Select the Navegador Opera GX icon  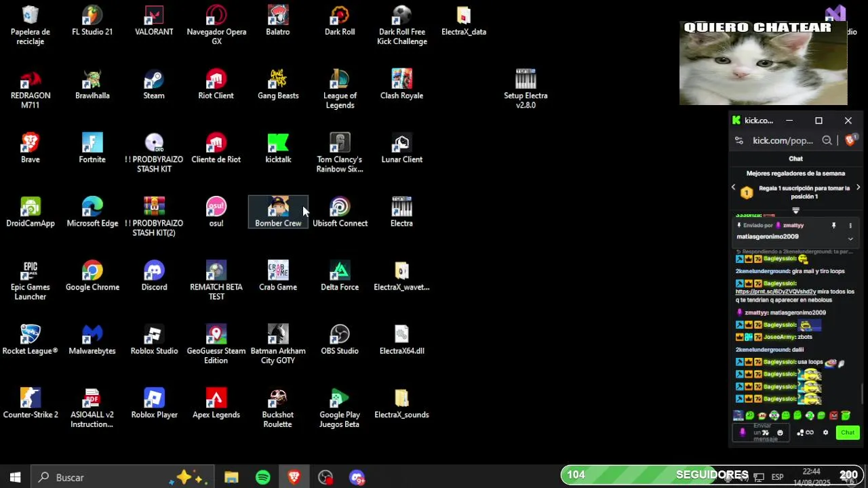click(x=216, y=25)
